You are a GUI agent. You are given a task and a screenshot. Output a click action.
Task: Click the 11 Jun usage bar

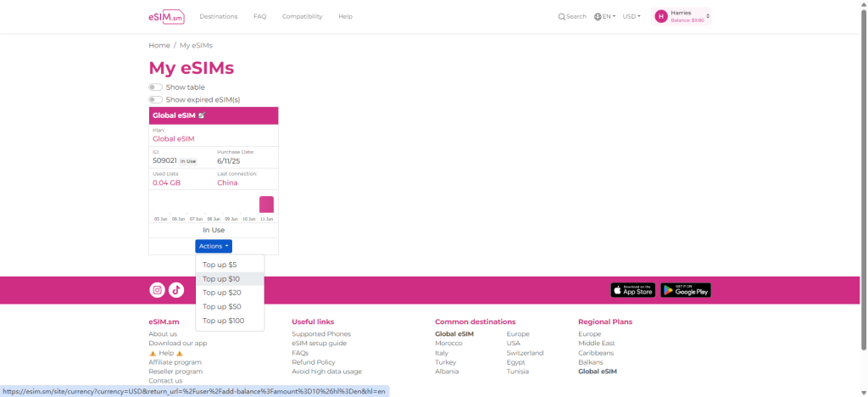(266, 204)
